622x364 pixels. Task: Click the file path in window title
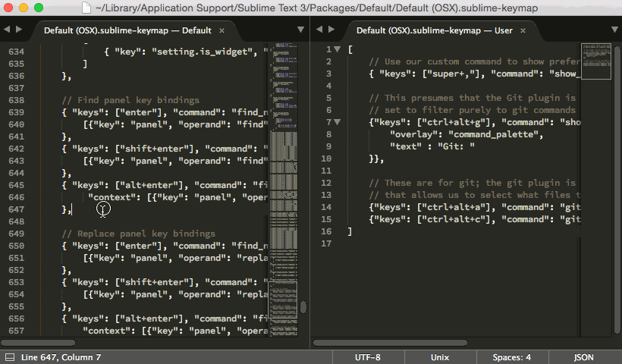tap(316, 8)
